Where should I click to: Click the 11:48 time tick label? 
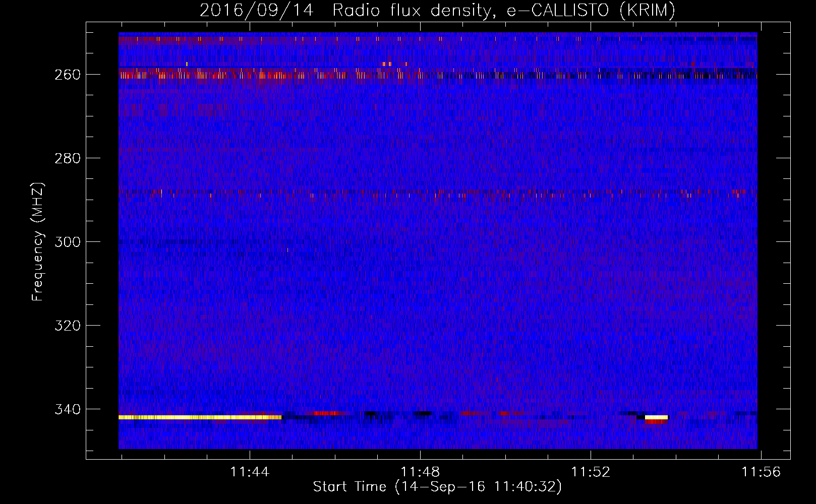tap(420, 472)
